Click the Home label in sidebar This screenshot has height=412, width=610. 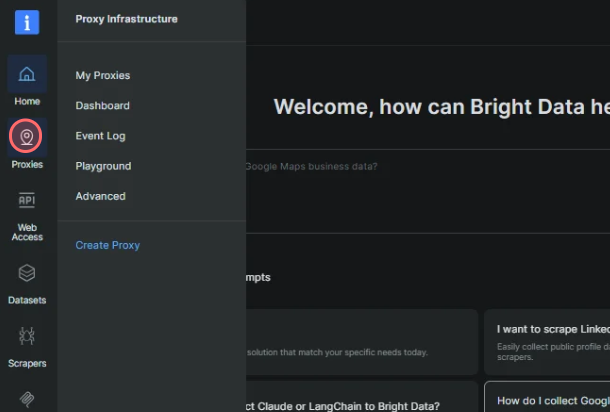tap(27, 101)
